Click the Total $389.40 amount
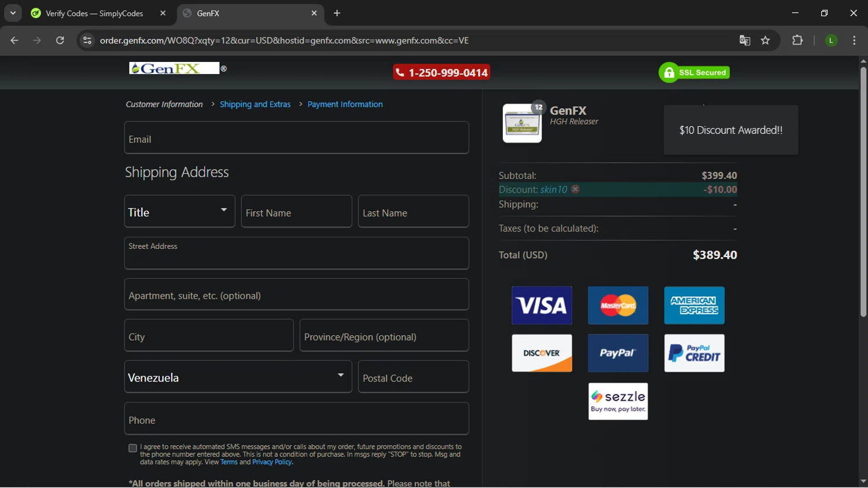This screenshot has height=488, width=868. 715,255
